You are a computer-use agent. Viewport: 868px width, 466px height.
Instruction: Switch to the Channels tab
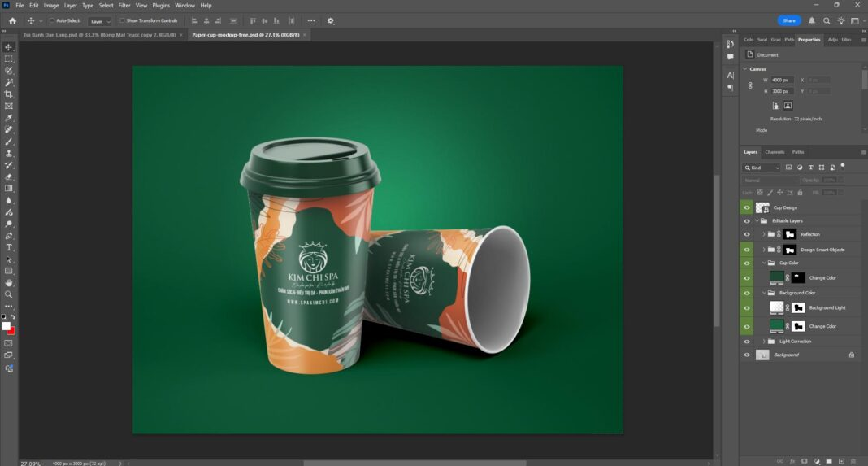coord(775,152)
